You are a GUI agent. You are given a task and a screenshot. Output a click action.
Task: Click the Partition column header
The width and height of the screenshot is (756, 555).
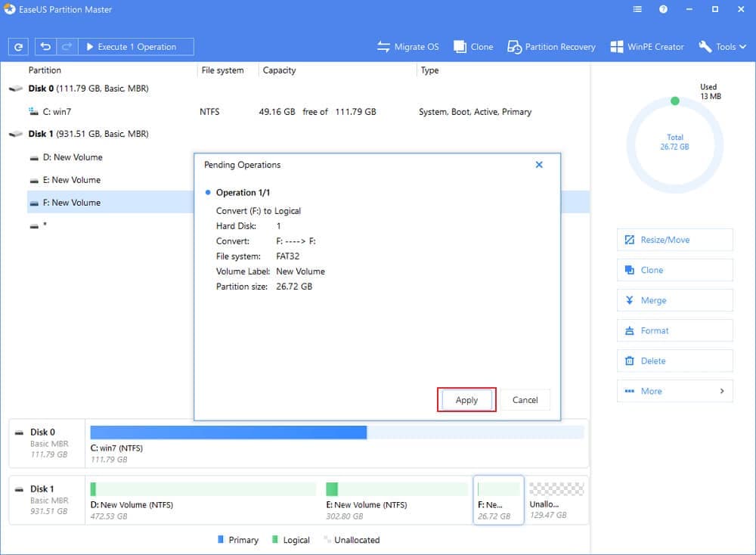click(45, 70)
